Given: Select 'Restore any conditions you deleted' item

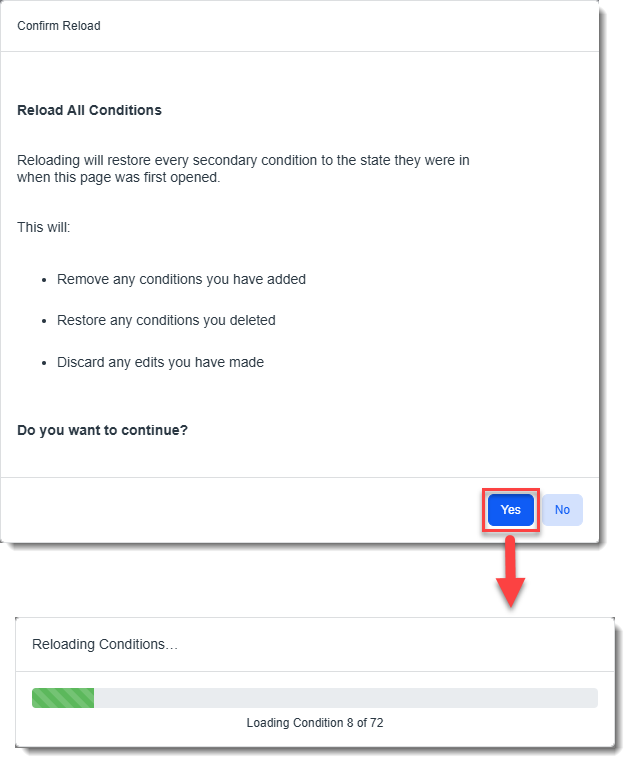Looking at the screenshot, I should pyautogui.click(x=166, y=321).
